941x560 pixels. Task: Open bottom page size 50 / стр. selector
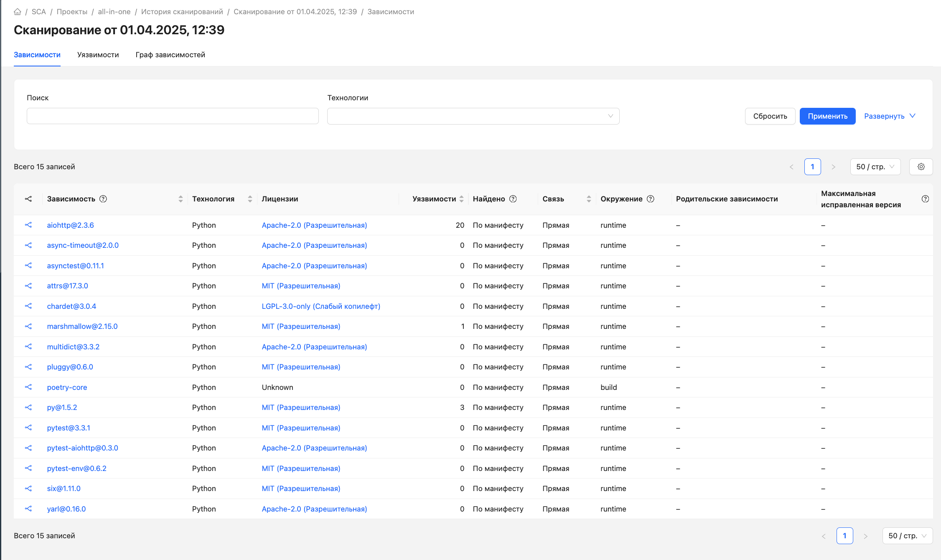pos(907,536)
